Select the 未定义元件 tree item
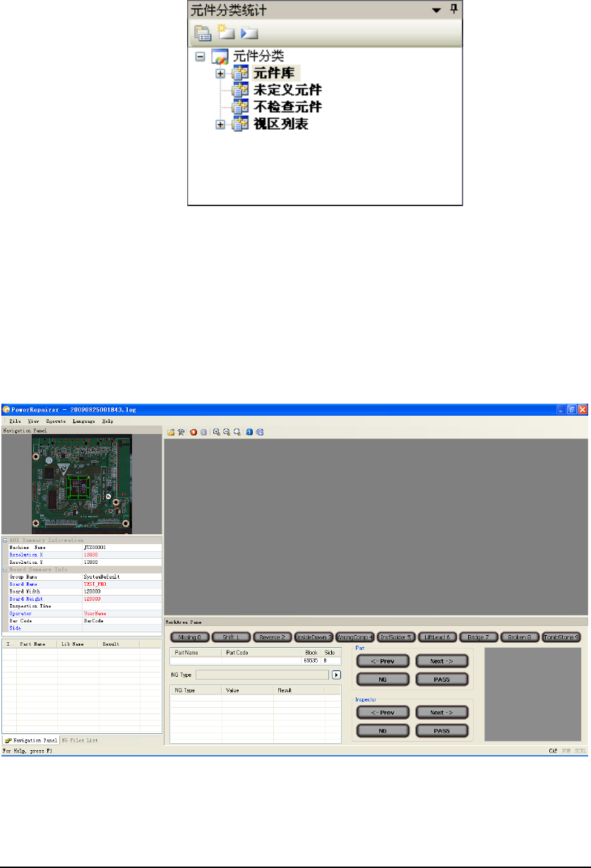The image size is (591, 868). (x=287, y=90)
